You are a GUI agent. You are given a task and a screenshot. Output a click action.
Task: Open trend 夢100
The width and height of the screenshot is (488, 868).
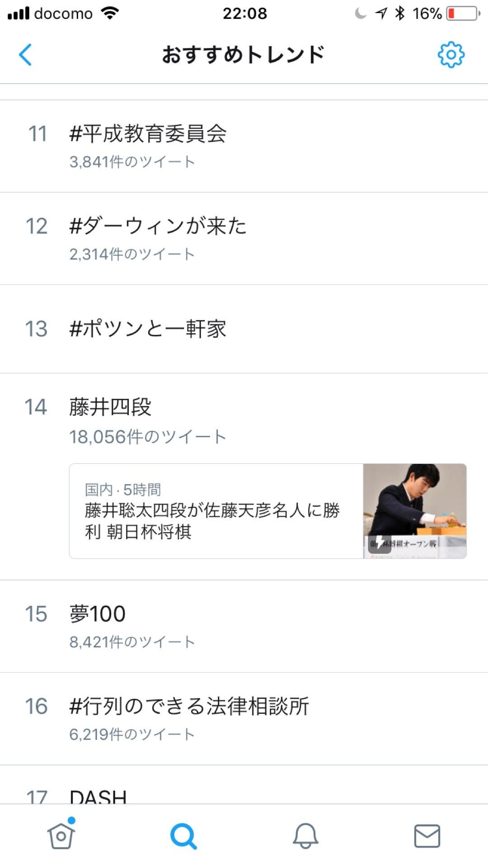244,626
